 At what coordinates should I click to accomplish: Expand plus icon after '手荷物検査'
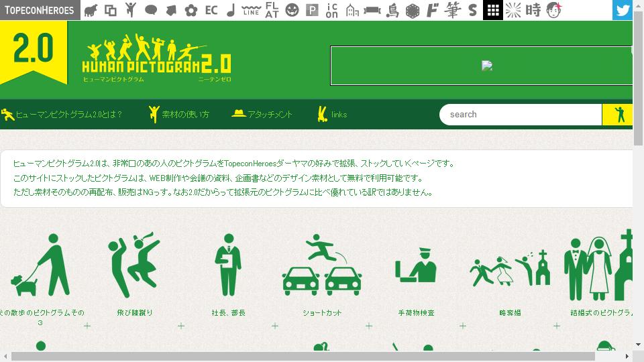click(x=463, y=326)
